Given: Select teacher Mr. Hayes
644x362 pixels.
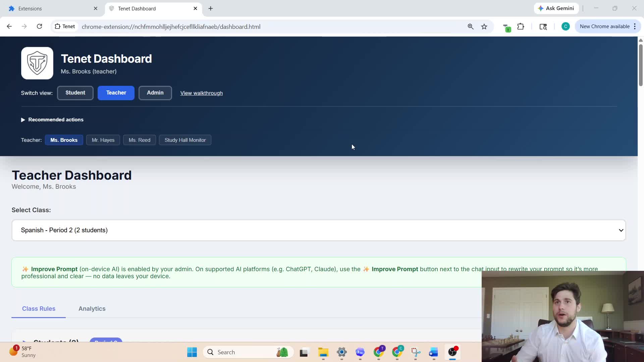Looking at the screenshot, I should point(103,140).
